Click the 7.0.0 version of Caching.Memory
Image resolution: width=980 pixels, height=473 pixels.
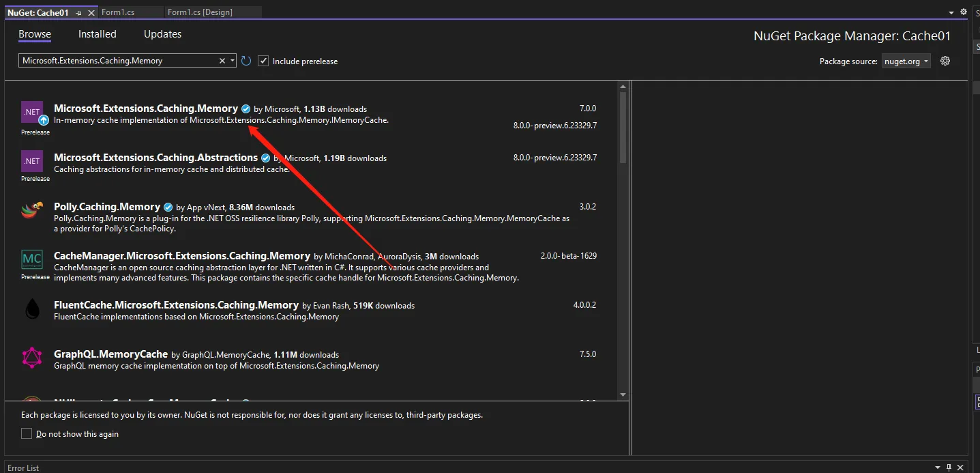(588, 109)
